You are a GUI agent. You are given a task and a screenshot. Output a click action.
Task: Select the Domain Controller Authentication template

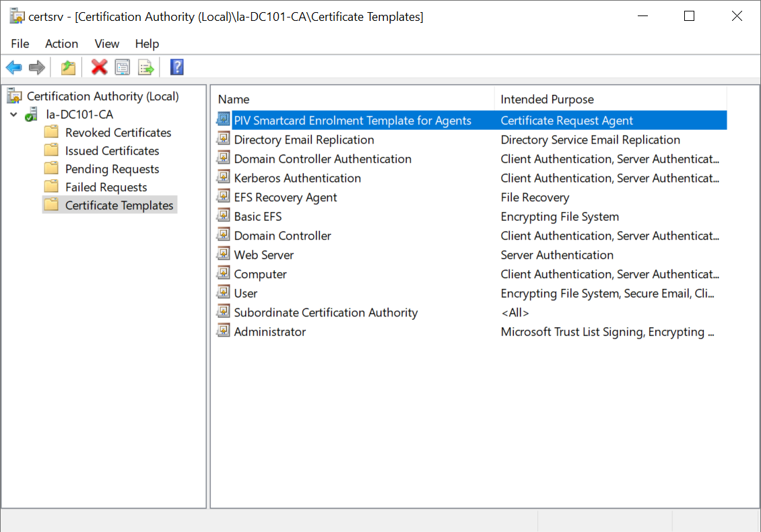coord(323,159)
